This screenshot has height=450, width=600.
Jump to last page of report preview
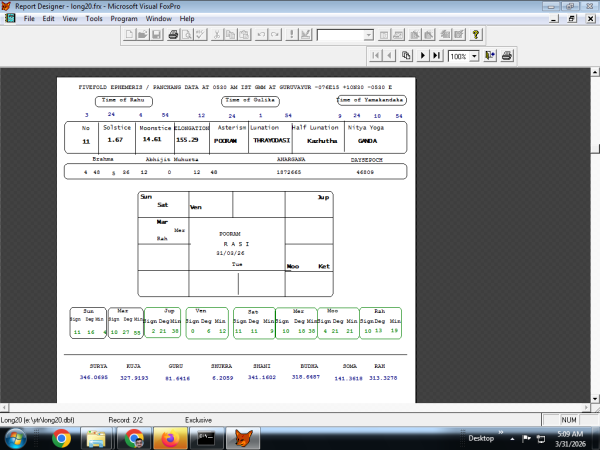[438, 56]
